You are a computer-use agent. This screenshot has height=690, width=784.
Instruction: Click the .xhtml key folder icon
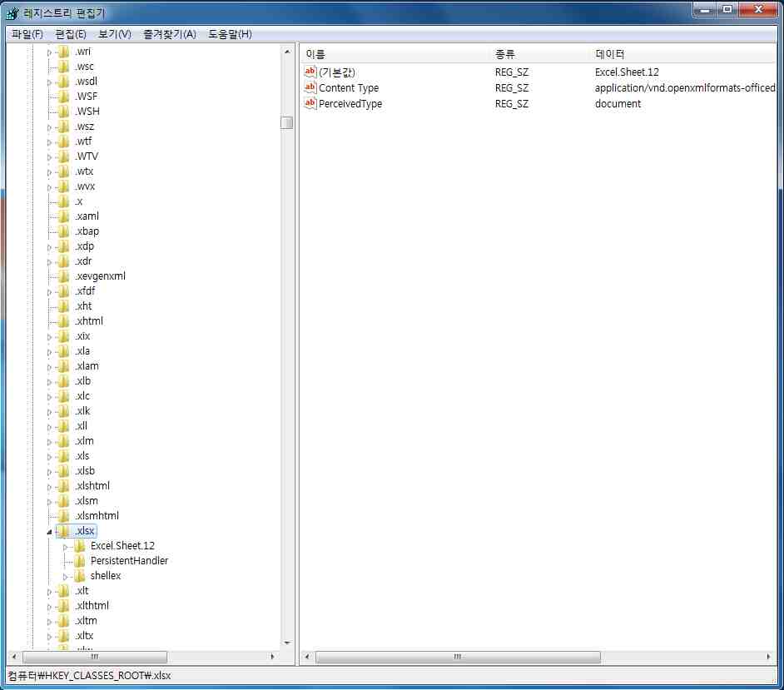[x=63, y=321]
